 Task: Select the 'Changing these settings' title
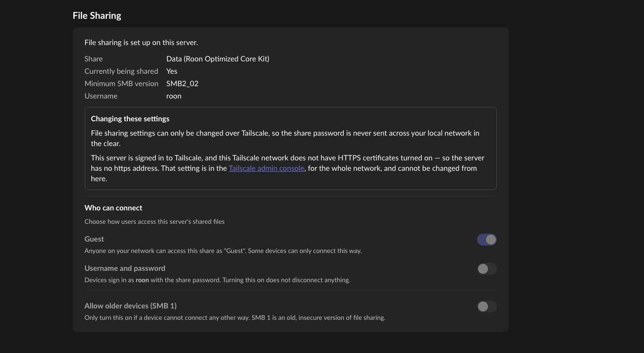(x=130, y=119)
